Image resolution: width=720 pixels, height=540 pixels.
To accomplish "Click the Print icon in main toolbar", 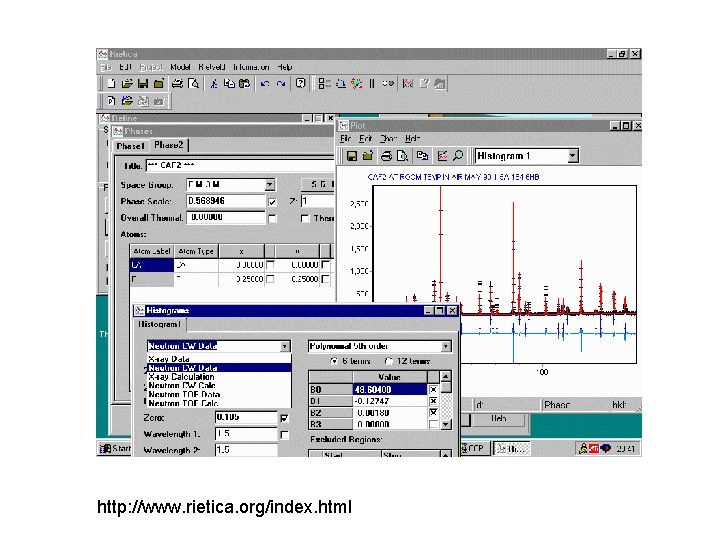I will tap(177, 84).
